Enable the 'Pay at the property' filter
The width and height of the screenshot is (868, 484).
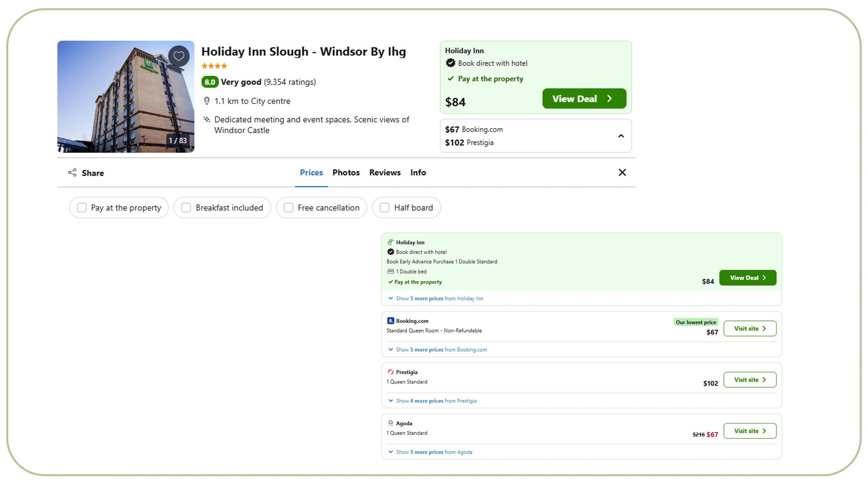pos(81,208)
